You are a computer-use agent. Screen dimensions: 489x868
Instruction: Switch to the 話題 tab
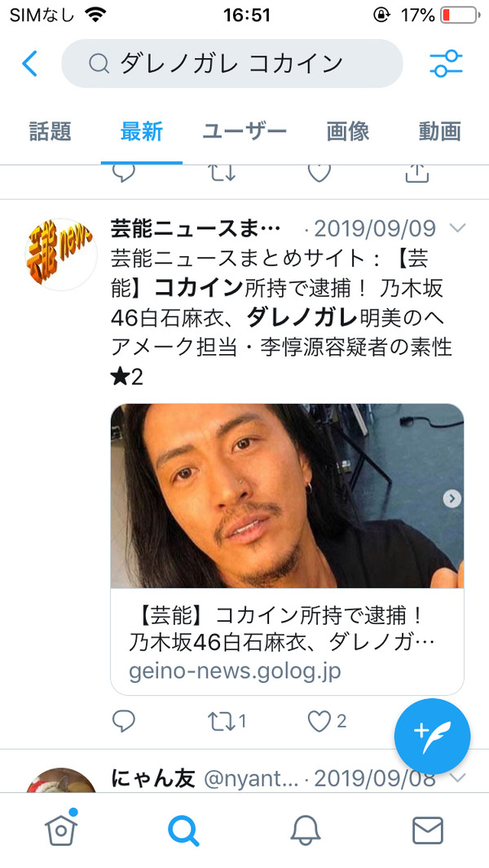tap(51, 132)
